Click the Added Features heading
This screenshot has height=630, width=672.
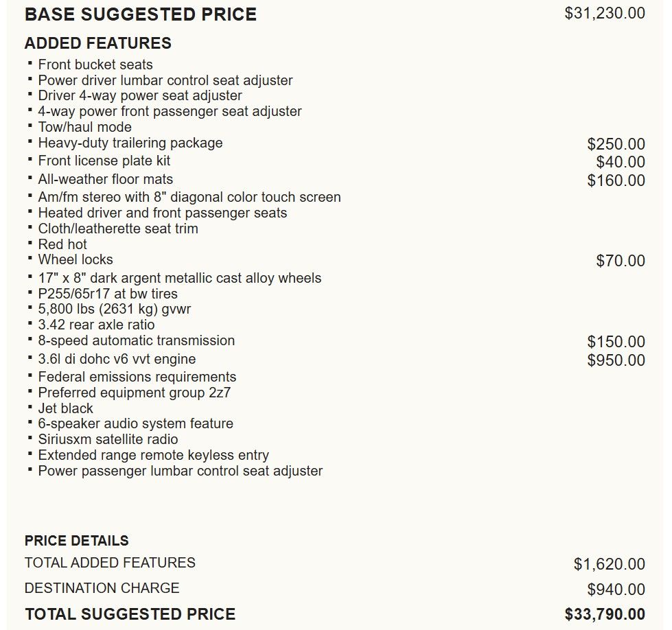[98, 43]
